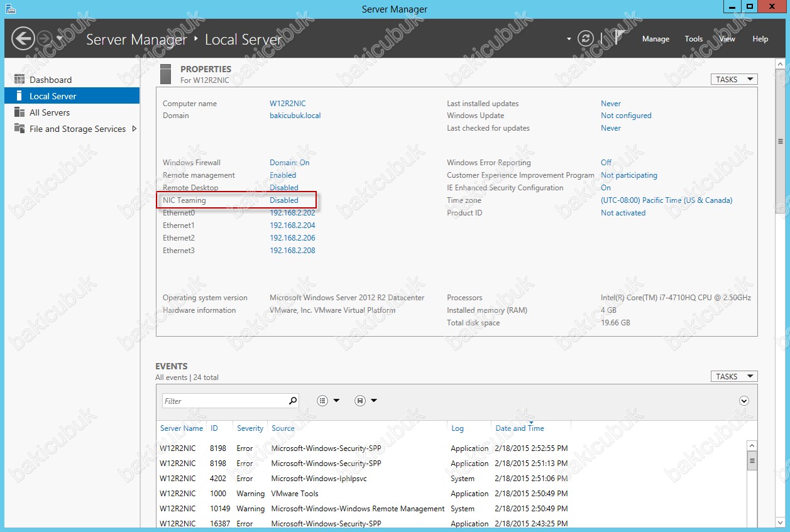Click into the Events Filter box
Image resolution: width=790 pixels, height=532 pixels.
click(224, 401)
